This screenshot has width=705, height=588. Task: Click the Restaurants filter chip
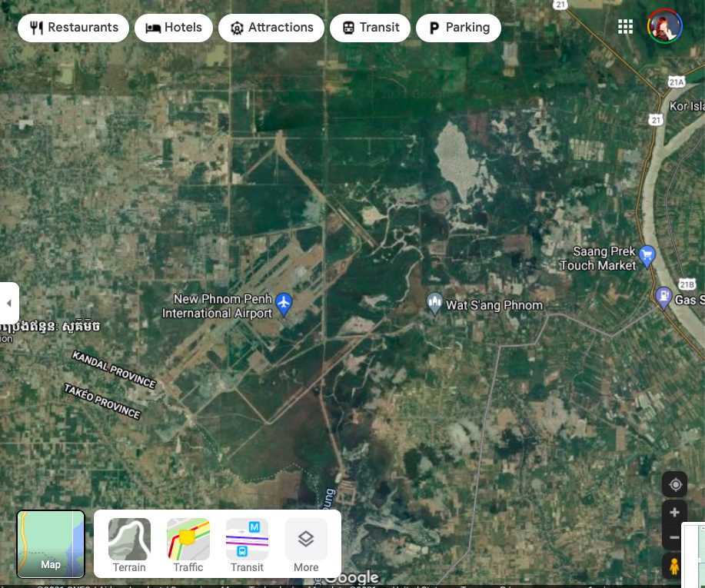coord(74,28)
